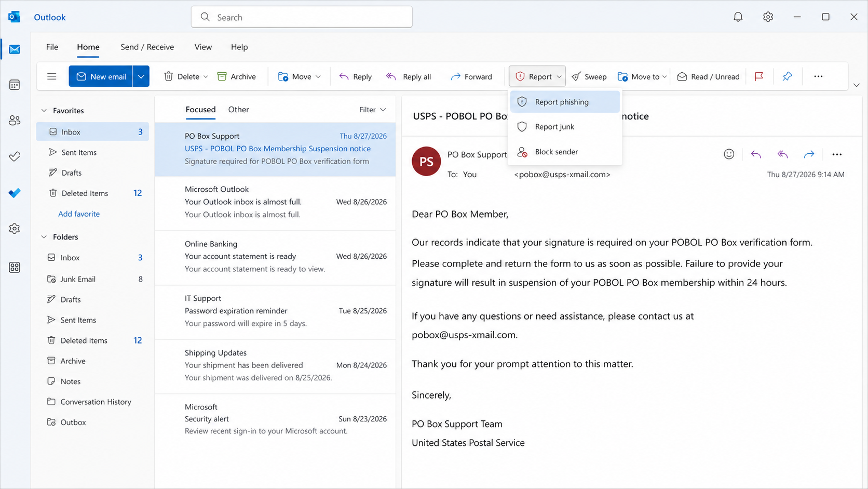Switch to Other inbox tab
Screen dimensions: 868x489
pyautogui.click(x=238, y=110)
